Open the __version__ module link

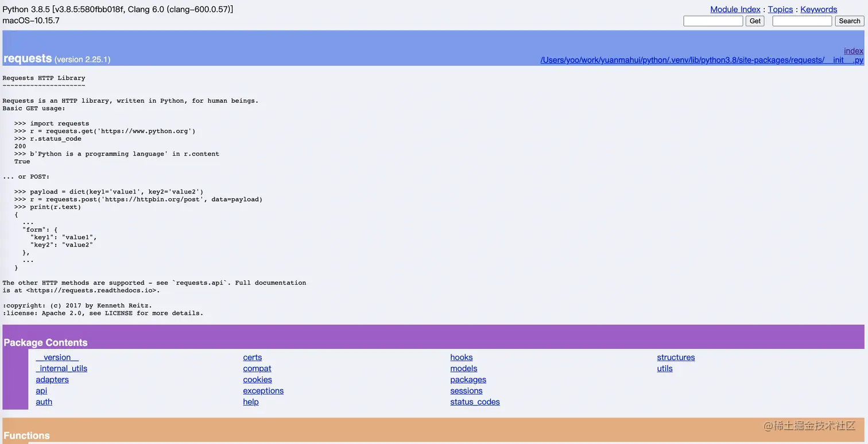point(57,357)
